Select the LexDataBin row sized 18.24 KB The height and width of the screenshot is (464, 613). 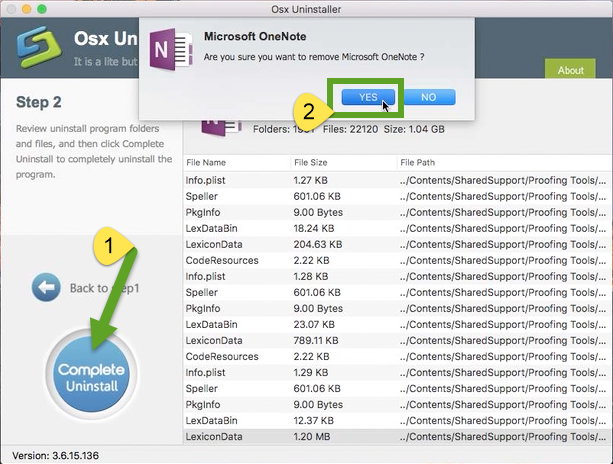tap(397, 228)
